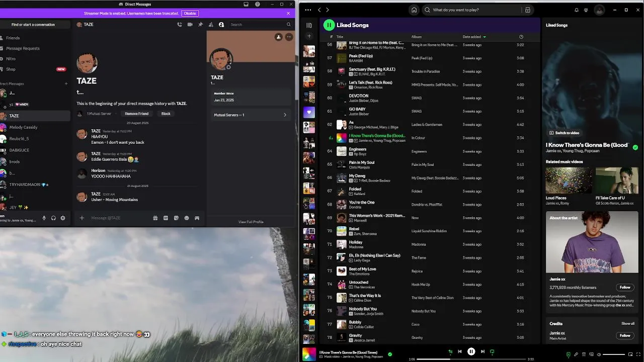This screenshot has width=644, height=362.
Task: Toggle shuffle in Spotify player bar
Action: [450, 351]
